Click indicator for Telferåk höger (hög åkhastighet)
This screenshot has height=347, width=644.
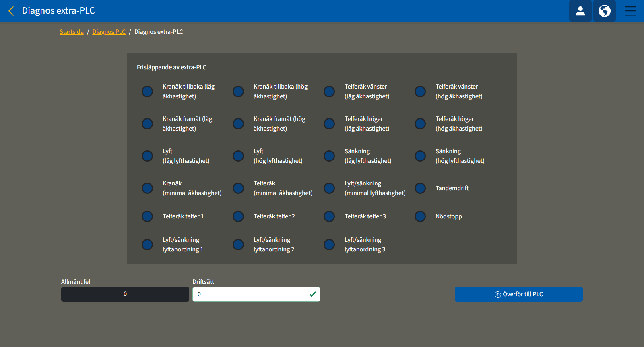pos(420,124)
